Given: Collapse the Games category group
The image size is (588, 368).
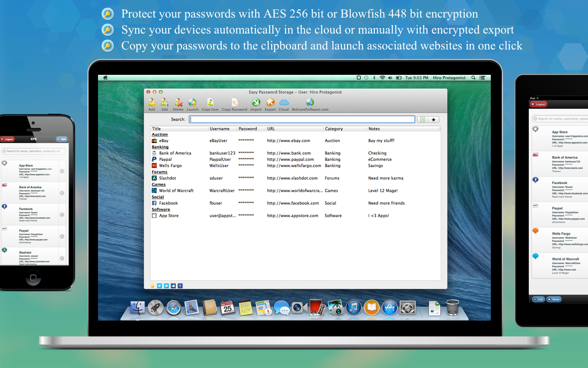Looking at the screenshot, I should point(159,184).
